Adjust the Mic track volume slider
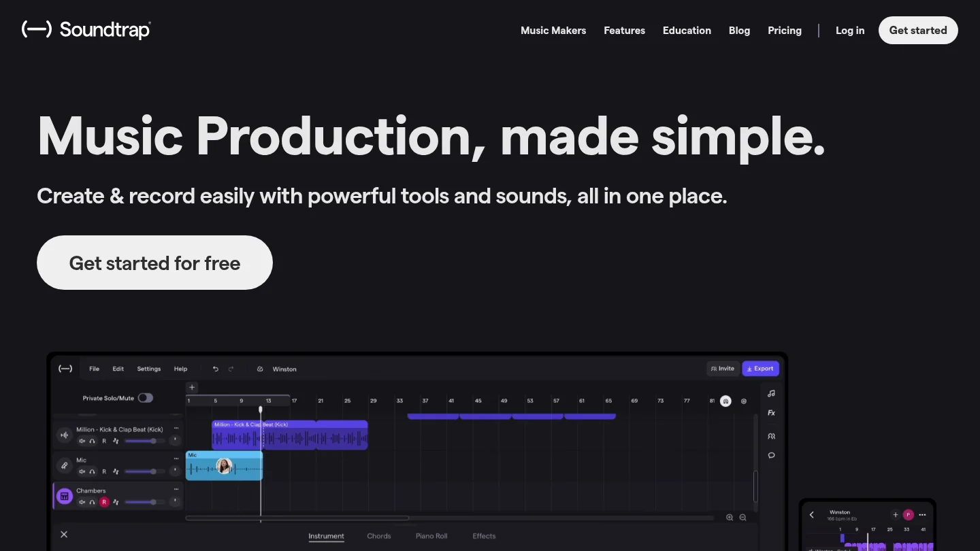This screenshot has height=551, width=980. [145, 471]
